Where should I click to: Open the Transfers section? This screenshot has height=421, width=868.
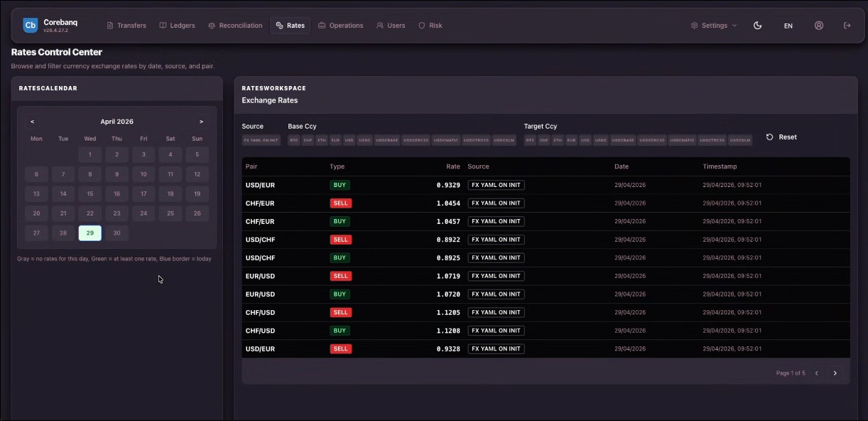click(x=126, y=26)
